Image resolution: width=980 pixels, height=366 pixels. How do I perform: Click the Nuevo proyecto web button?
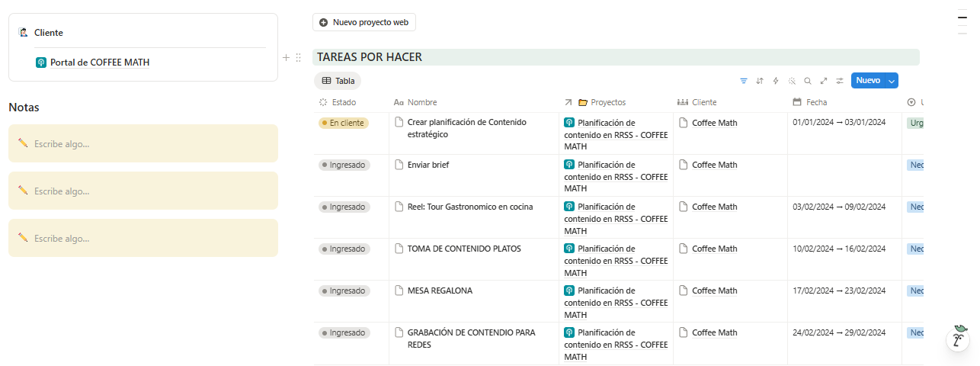364,23
